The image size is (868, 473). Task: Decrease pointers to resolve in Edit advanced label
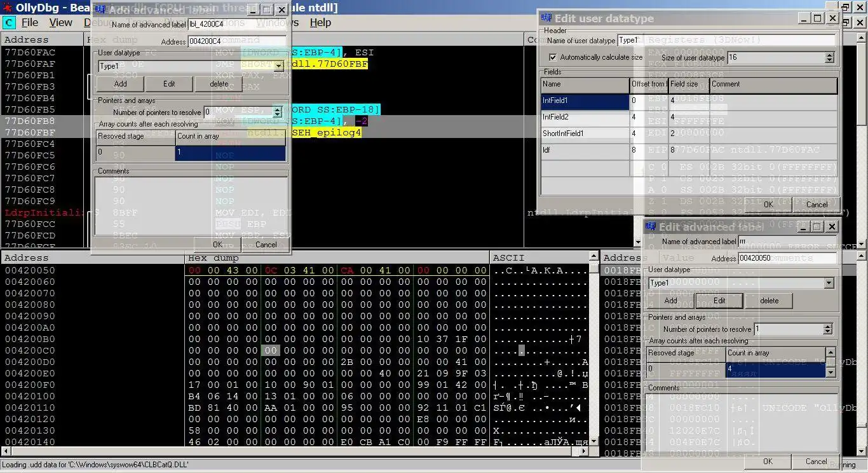pyautogui.click(x=827, y=332)
